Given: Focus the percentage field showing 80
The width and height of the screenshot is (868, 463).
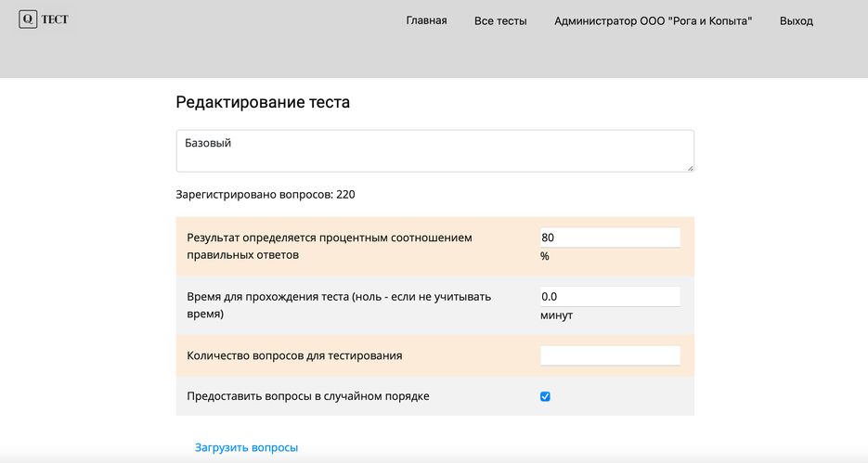Looking at the screenshot, I should coord(610,238).
